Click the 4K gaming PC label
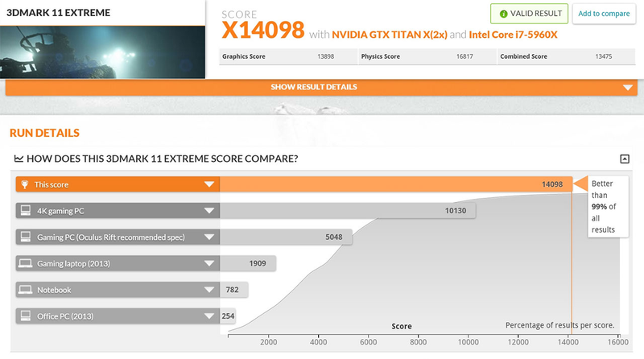The image size is (644, 359). tap(60, 211)
